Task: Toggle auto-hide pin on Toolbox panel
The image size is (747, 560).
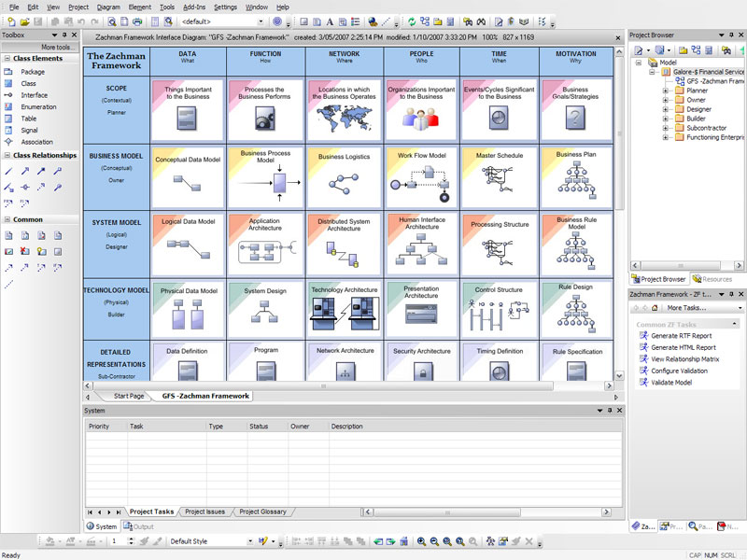Action: [x=63, y=35]
